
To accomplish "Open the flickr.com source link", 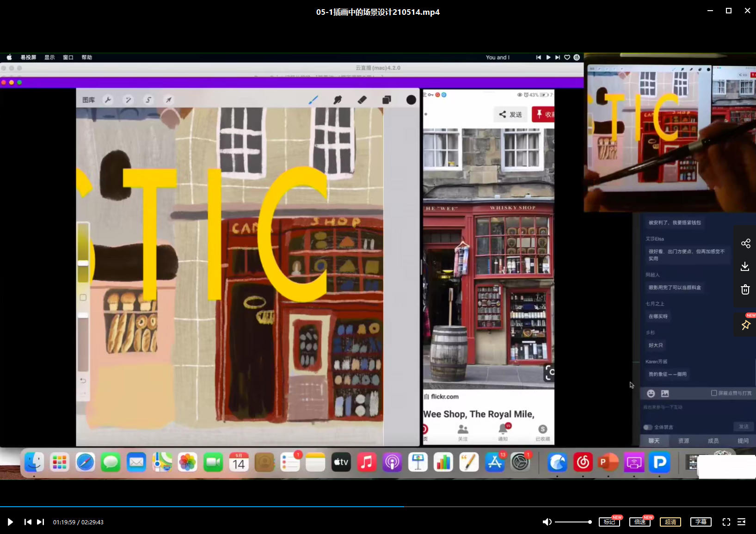I will [444, 397].
